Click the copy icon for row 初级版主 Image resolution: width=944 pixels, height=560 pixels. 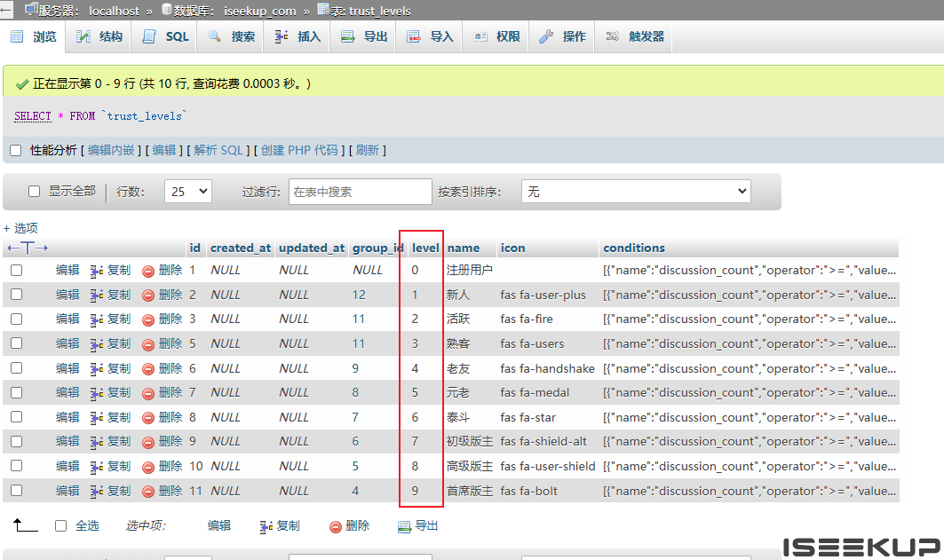[96, 443]
